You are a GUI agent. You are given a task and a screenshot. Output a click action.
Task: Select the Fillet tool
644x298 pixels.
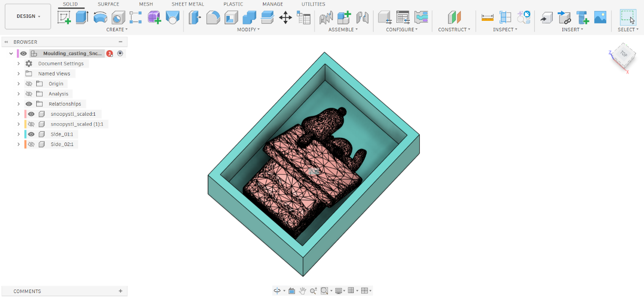point(213,18)
